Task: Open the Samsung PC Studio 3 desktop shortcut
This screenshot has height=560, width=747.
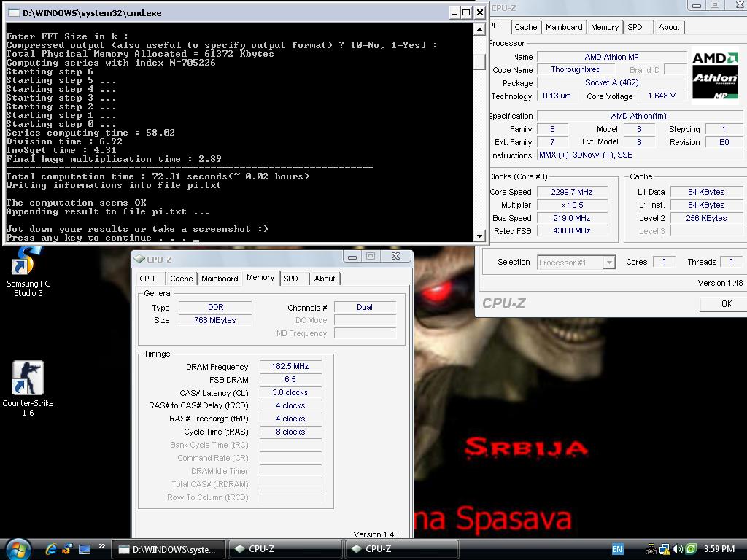Action: 28,271
